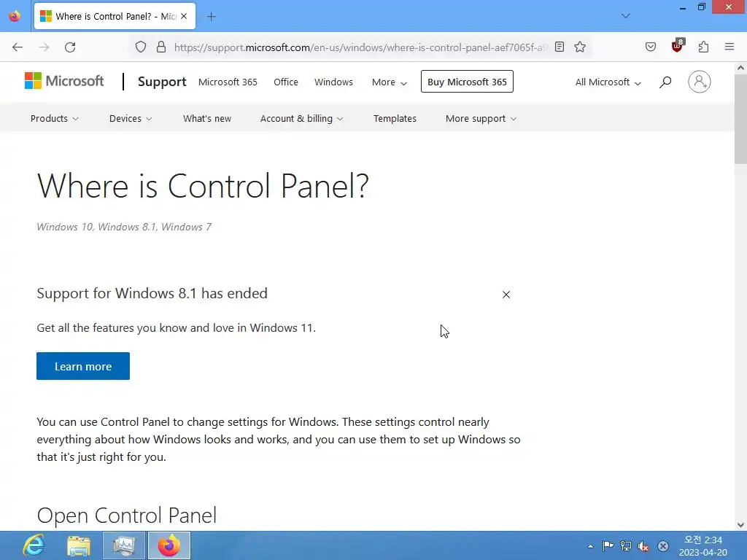This screenshot has height=560, width=747.
Task: Open a new browser tab
Action: 211,17
